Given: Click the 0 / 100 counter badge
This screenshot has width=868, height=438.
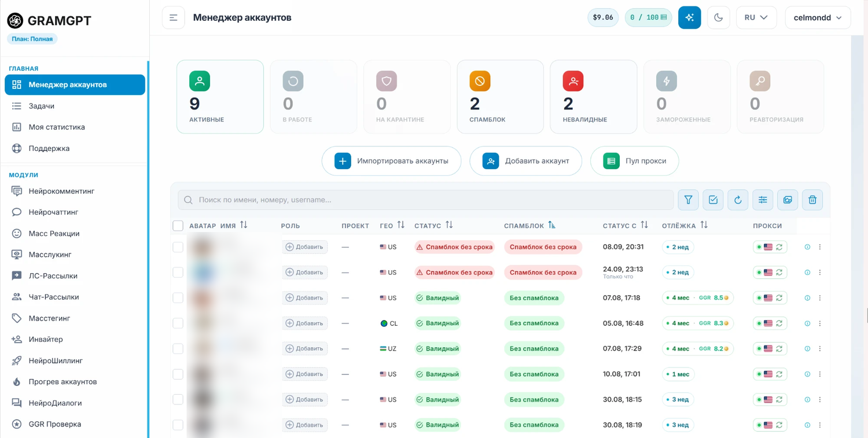Looking at the screenshot, I should pos(648,17).
